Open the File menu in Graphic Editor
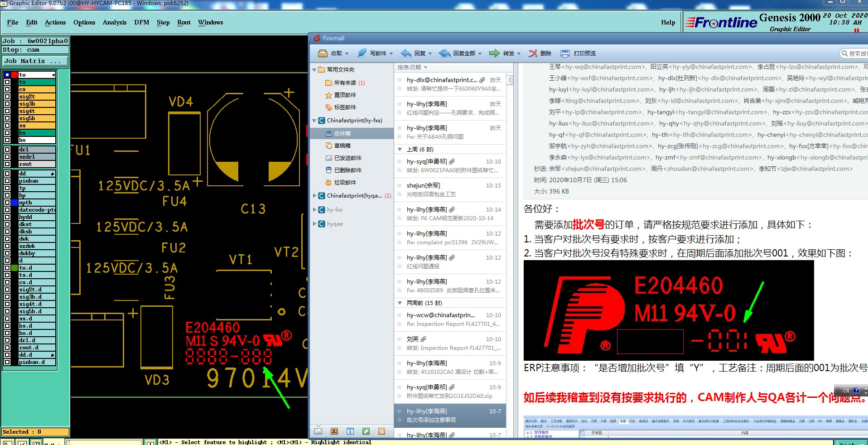Viewport: 868px width, 445px height. coord(13,22)
